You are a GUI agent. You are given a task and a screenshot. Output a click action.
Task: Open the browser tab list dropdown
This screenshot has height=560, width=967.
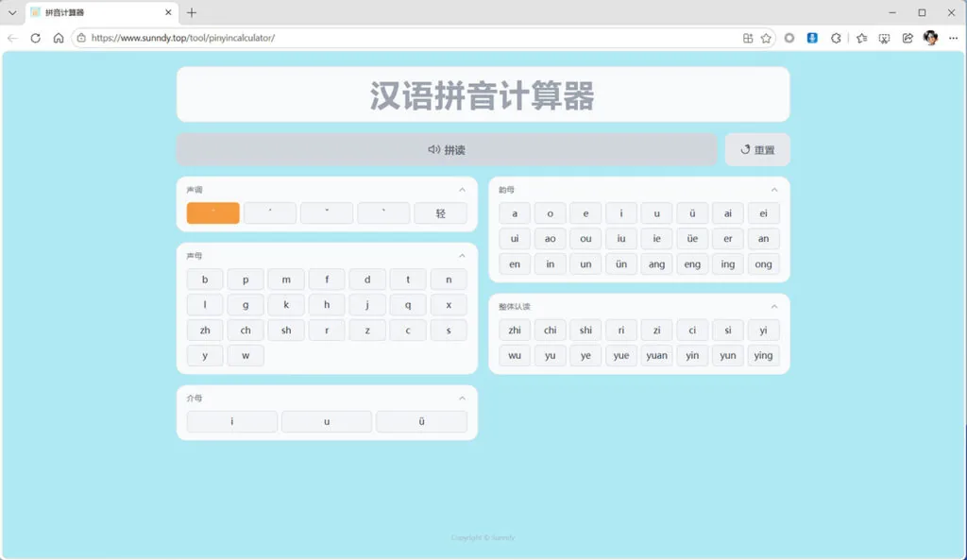click(12, 12)
